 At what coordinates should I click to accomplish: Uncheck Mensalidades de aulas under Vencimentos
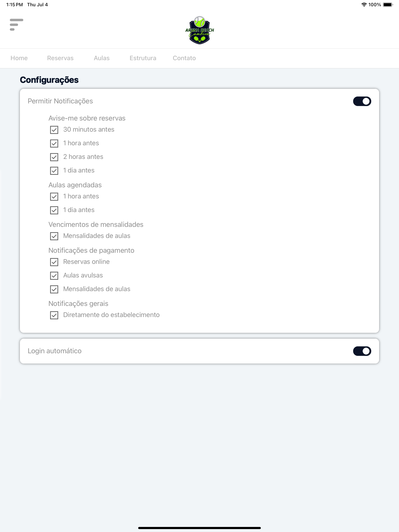coord(54,236)
